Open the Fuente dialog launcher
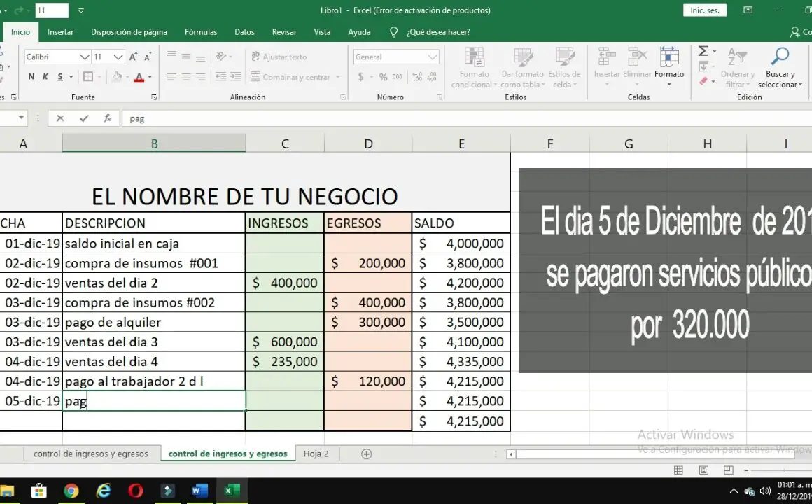Image resolution: width=812 pixels, height=504 pixels. click(154, 97)
